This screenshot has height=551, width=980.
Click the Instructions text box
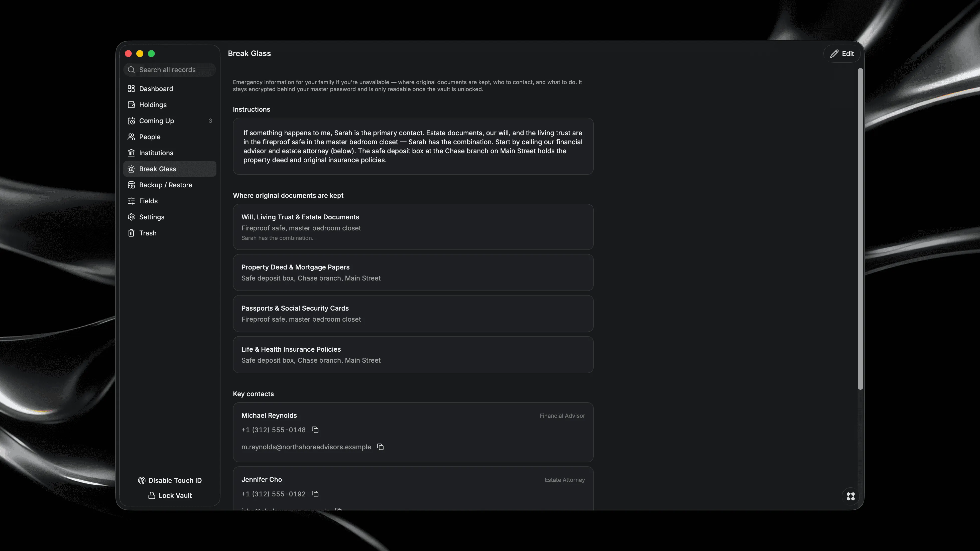coord(413,147)
